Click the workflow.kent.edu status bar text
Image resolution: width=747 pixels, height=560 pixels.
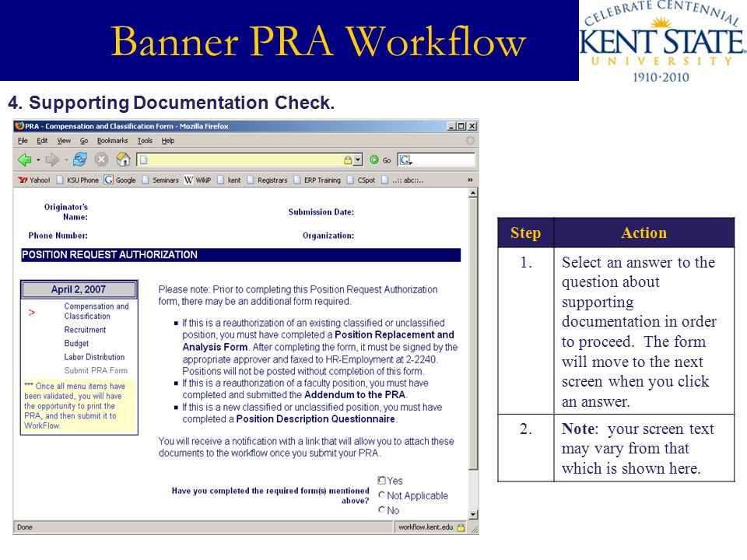point(426,527)
